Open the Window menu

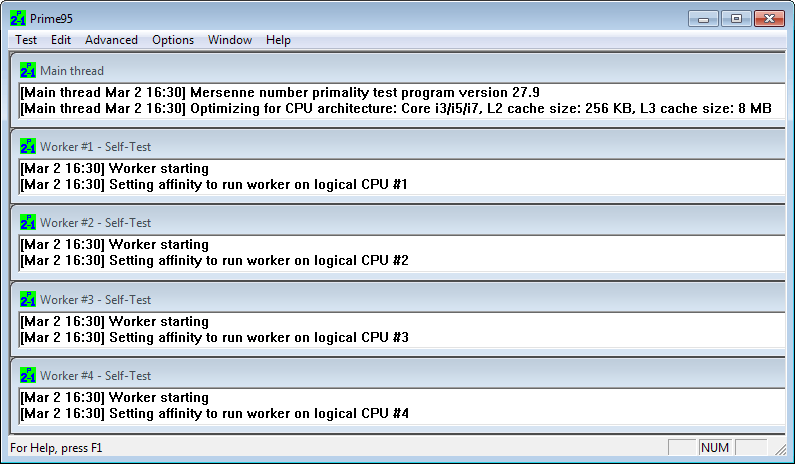230,40
